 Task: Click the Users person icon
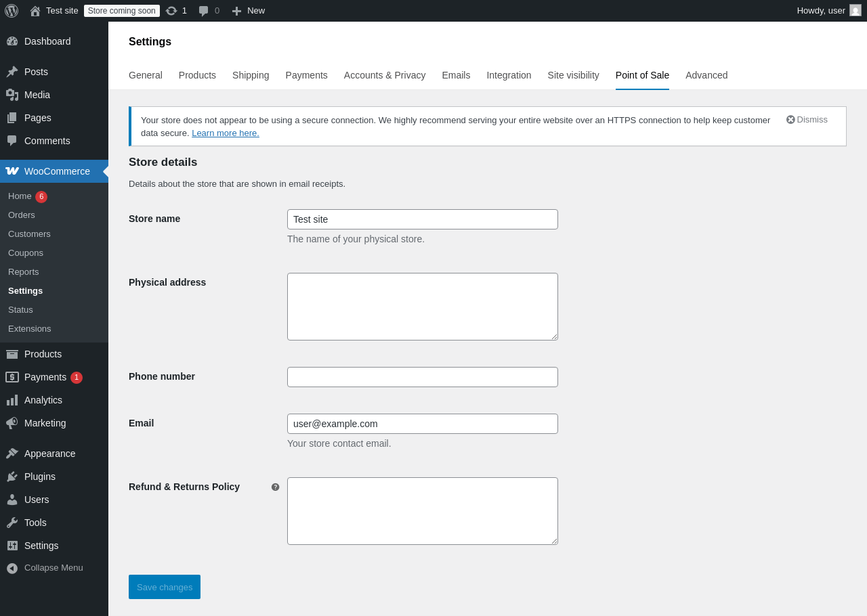pos(12,500)
